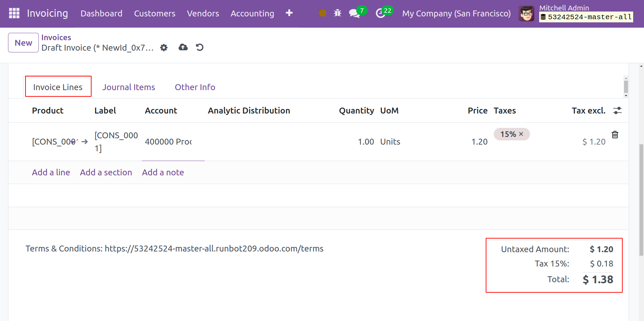Edit the price cell 1.20

coord(479,142)
